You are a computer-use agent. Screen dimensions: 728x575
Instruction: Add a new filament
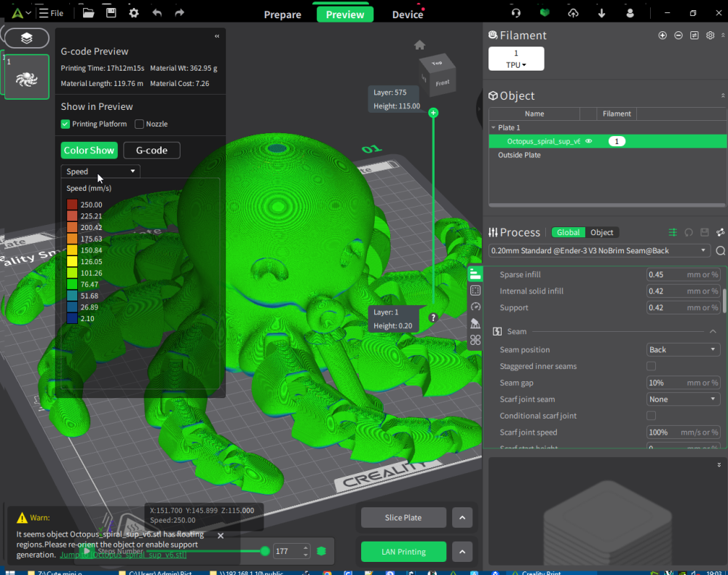tap(662, 35)
